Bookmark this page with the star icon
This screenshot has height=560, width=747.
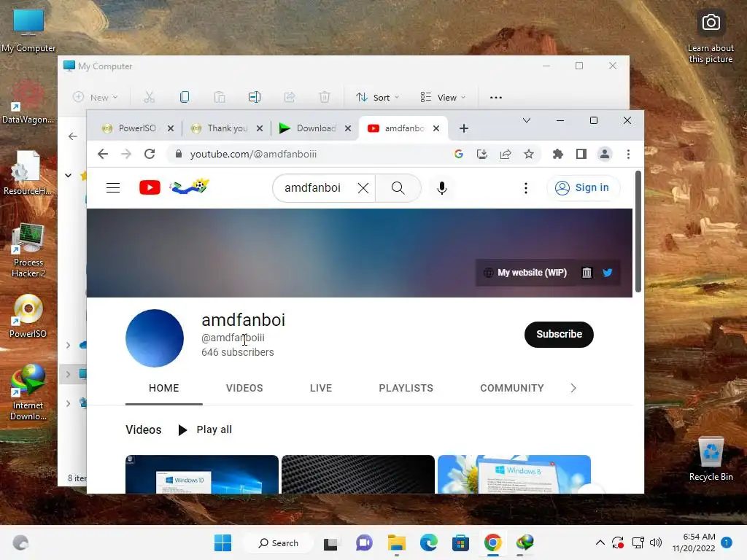coord(529,154)
